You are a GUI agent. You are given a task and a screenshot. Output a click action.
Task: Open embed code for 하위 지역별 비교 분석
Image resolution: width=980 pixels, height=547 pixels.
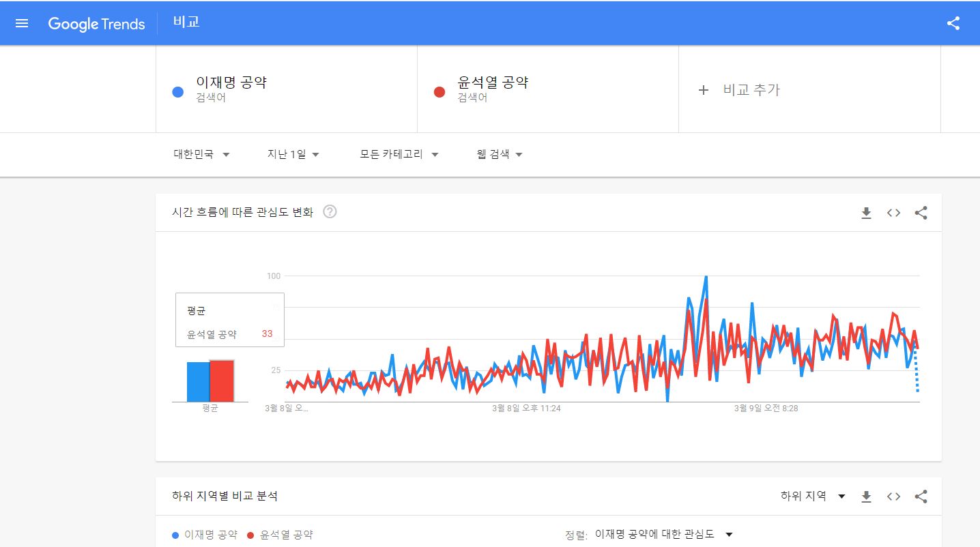[893, 497]
